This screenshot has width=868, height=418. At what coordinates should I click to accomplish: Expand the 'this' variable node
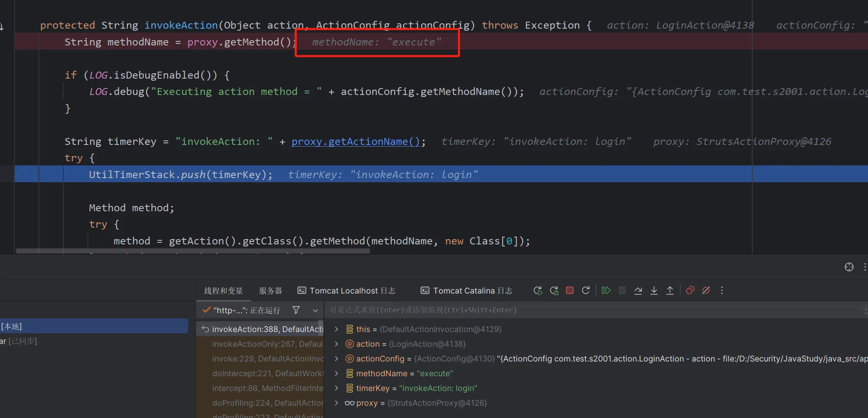(x=336, y=329)
